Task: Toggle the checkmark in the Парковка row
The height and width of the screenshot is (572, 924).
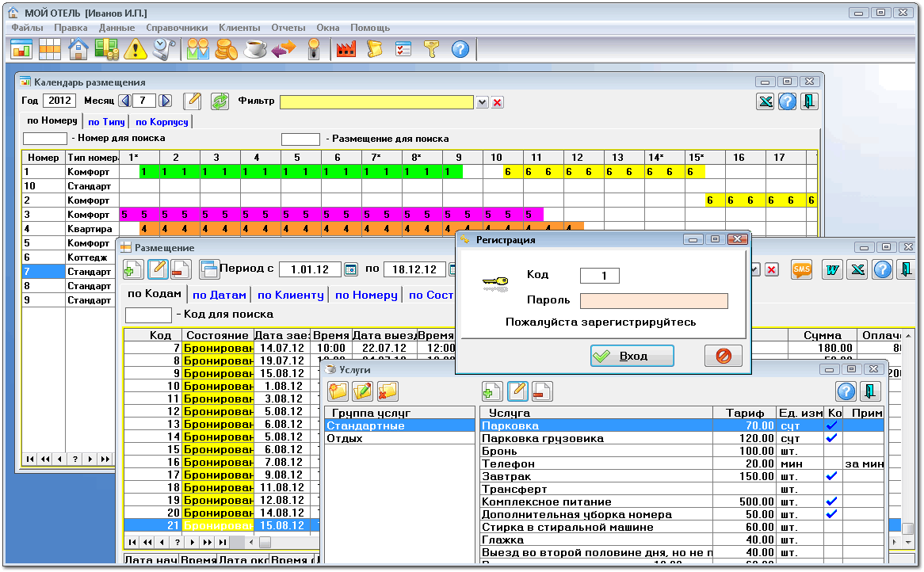Action: tap(832, 426)
